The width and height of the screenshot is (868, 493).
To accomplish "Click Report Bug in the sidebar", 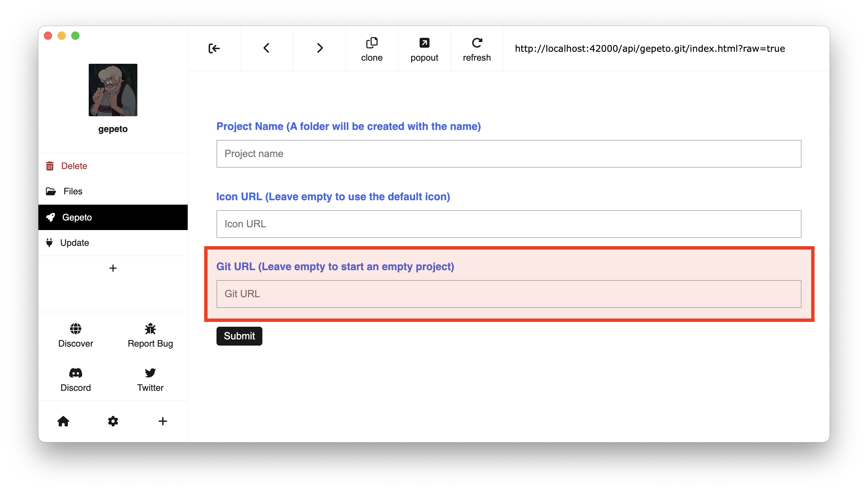I will 150,335.
